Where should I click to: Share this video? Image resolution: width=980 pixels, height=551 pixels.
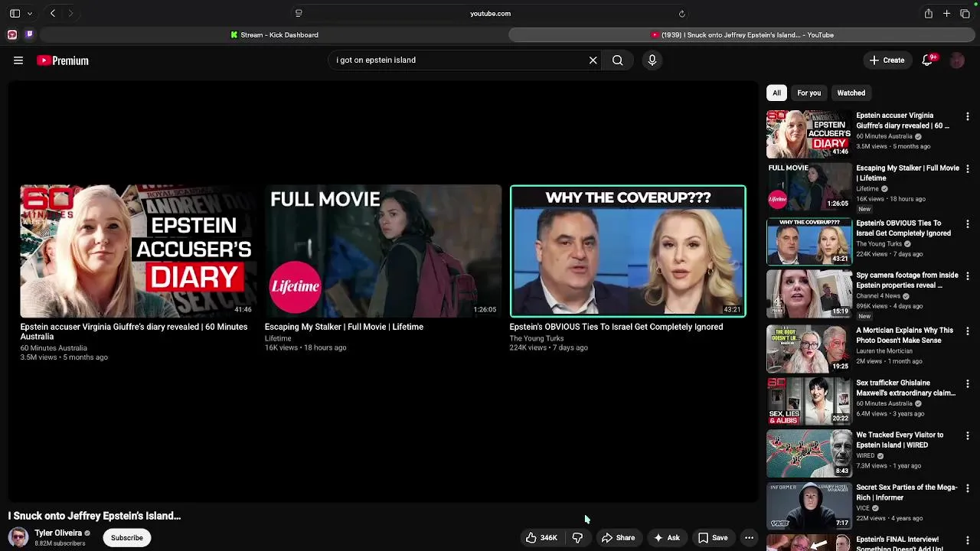click(618, 537)
